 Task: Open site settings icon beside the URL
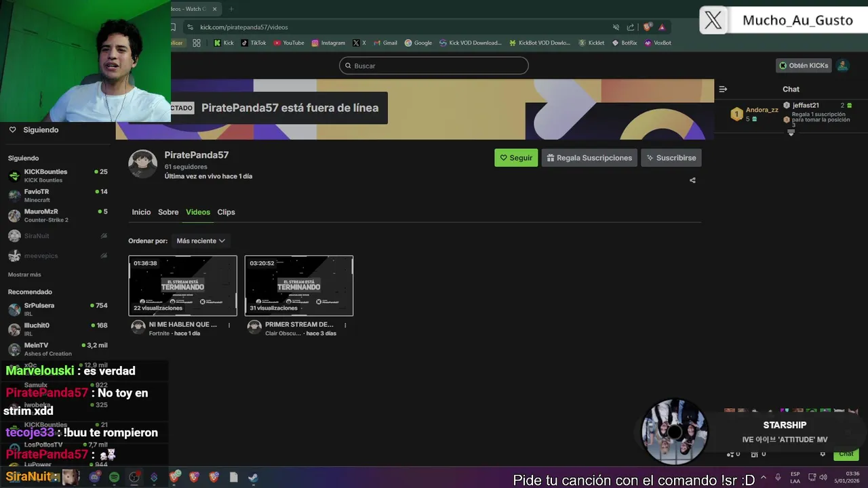(x=191, y=27)
